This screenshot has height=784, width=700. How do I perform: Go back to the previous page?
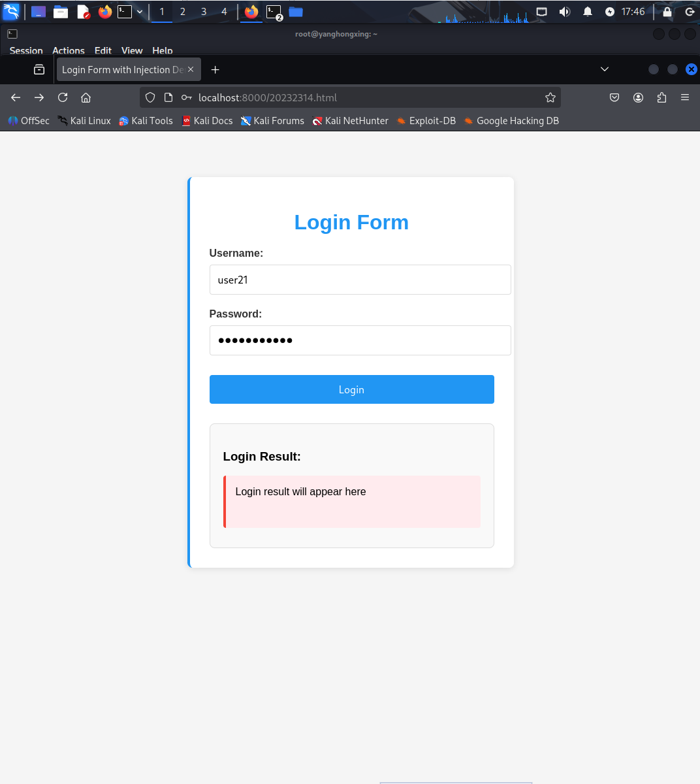point(16,97)
